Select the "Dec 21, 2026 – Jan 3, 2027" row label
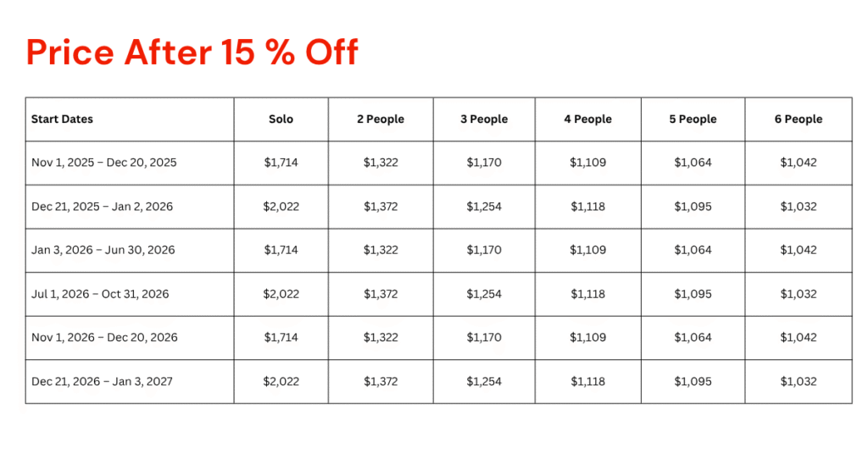Image resolution: width=868 pixels, height=454 pixels. click(102, 381)
